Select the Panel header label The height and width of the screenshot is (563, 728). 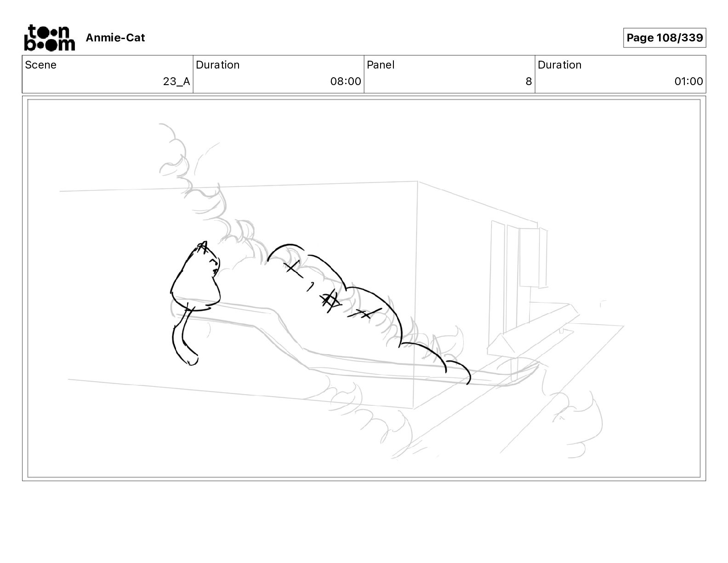coord(381,65)
